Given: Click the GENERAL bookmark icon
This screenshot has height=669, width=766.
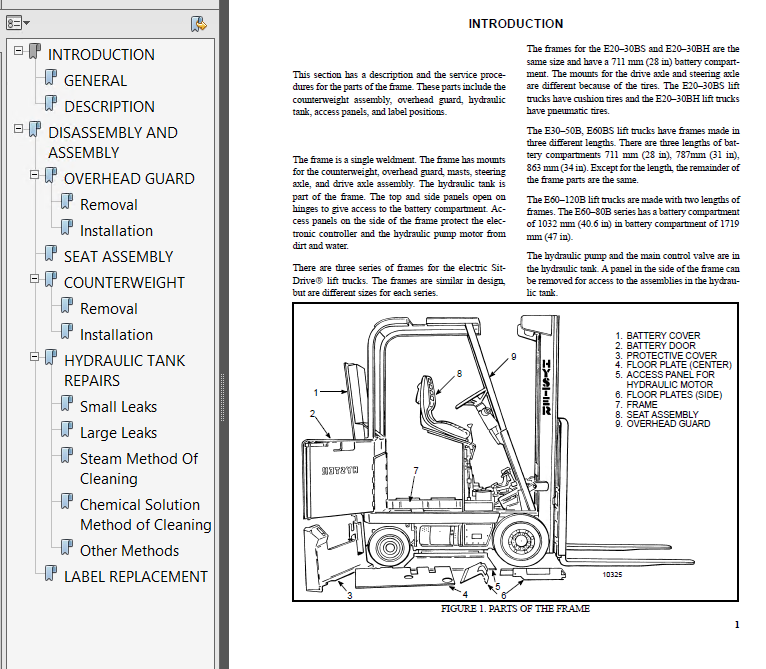Looking at the screenshot, I should tap(51, 77).
